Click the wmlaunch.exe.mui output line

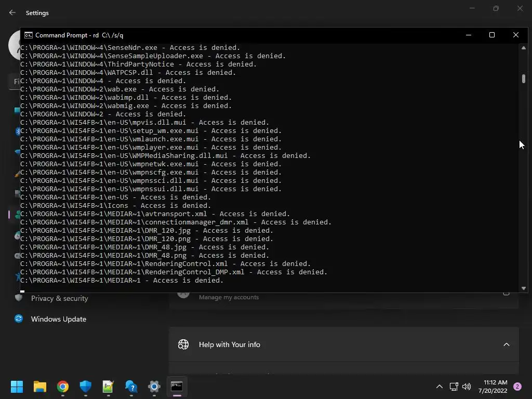pos(151,139)
